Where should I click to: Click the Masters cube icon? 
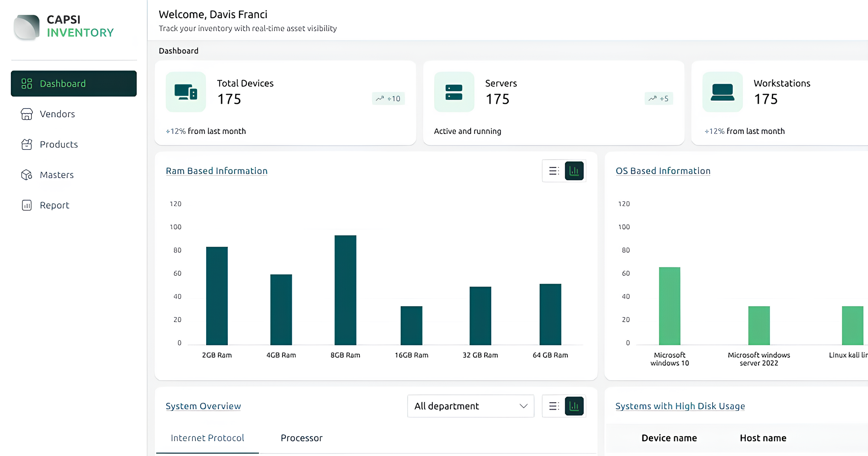[27, 175]
